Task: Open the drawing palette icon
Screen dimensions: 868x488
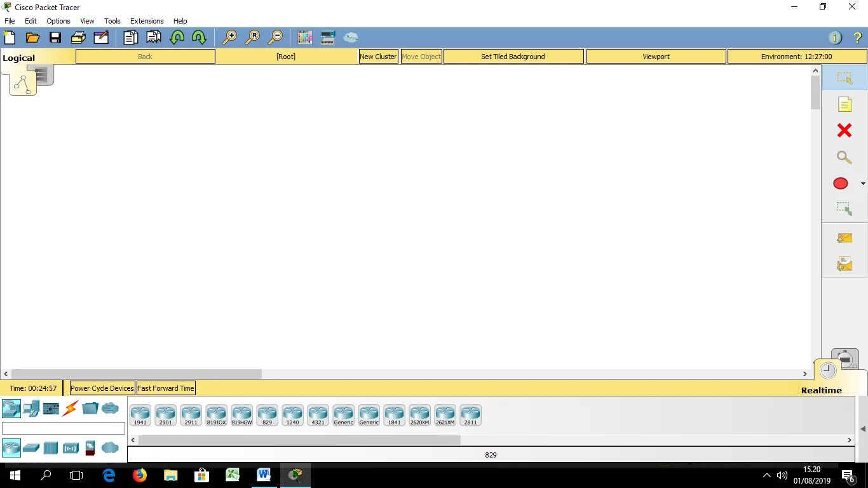Action: pos(305,37)
